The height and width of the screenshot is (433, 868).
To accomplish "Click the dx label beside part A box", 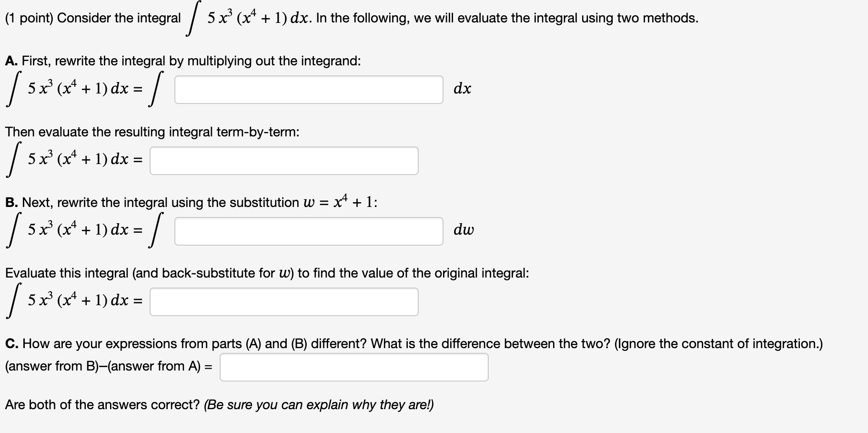I will [462, 88].
